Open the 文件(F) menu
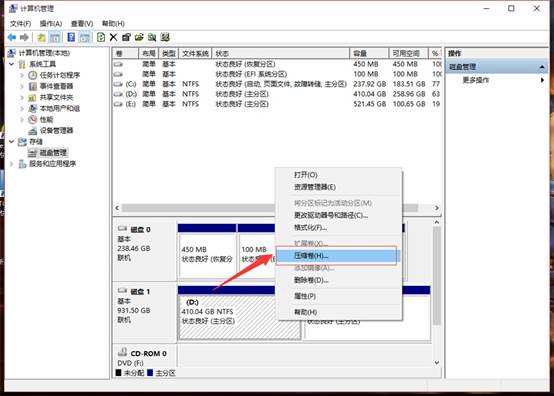The height and width of the screenshot is (396, 554). [x=20, y=24]
